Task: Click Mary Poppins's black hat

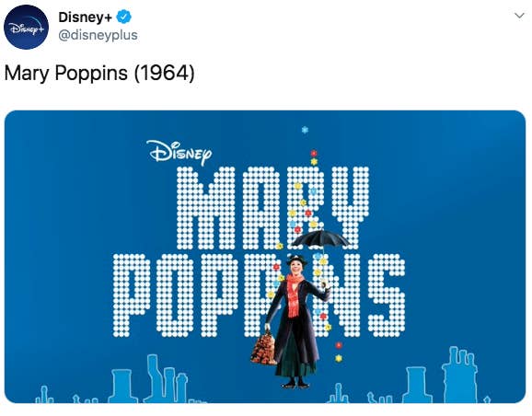Action: [296, 260]
